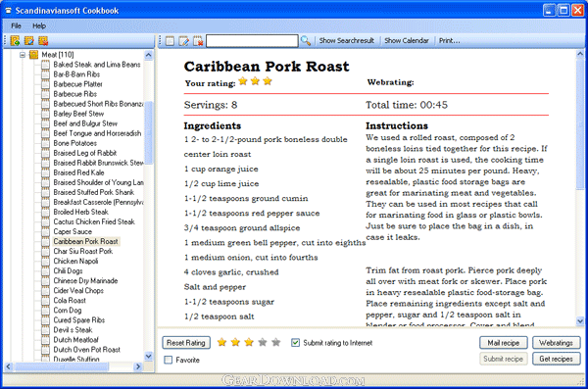The height and width of the screenshot is (389, 588).
Task: Click the Reset Rating button
Action: point(186,343)
